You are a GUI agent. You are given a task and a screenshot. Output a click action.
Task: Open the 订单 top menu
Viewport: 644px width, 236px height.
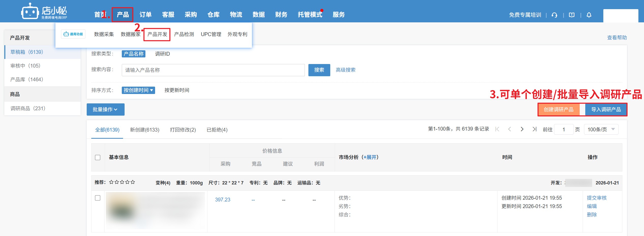click(x=145, y=15)
